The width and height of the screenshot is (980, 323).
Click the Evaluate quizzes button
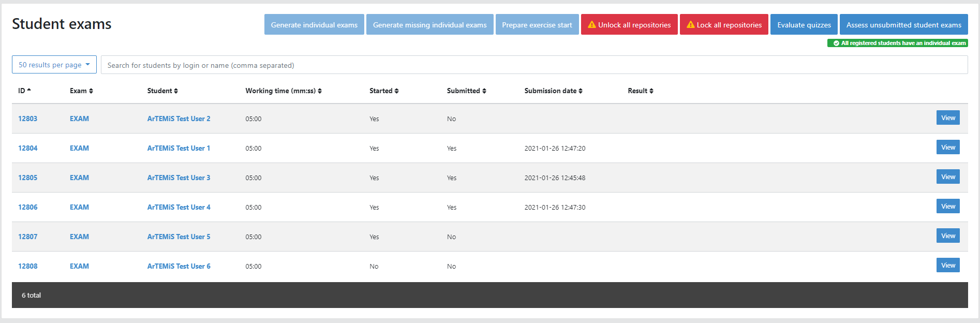pyautogui.click(x=804, y=24)
